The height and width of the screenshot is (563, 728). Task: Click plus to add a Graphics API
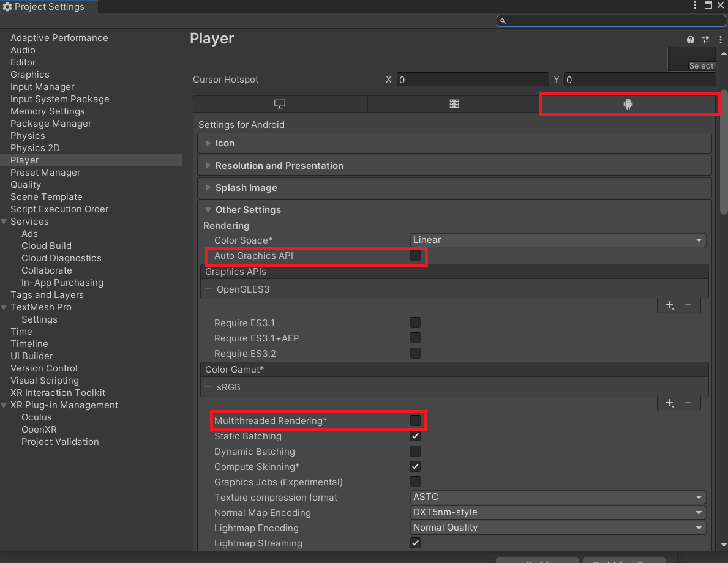point(669,305)
